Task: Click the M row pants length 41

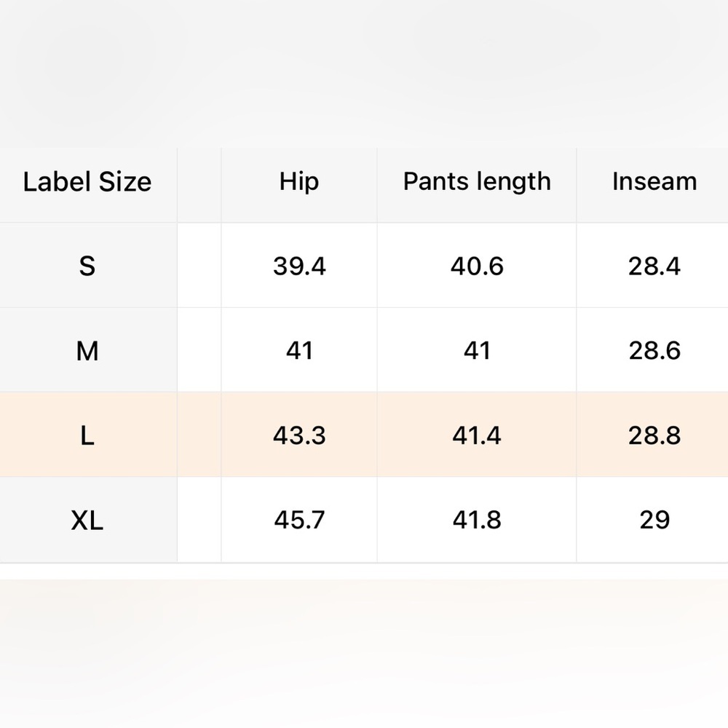Action: click(x=477, y=351)
